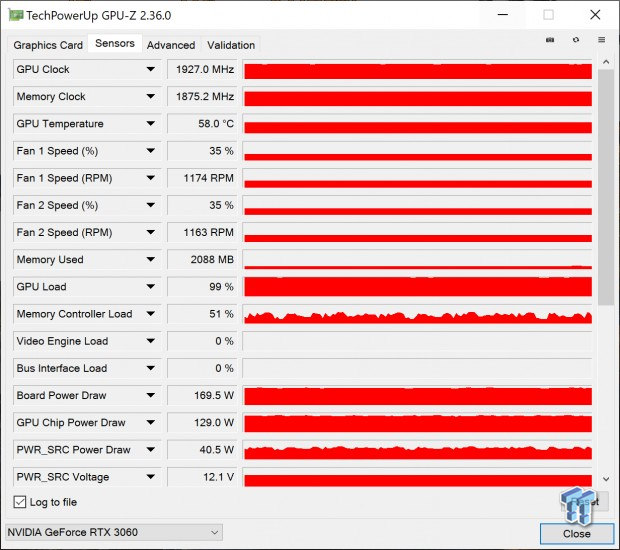Click the Memory Used history graph
Screen dimensions: 620x550
pyautogui.click(x=418, y=260)
